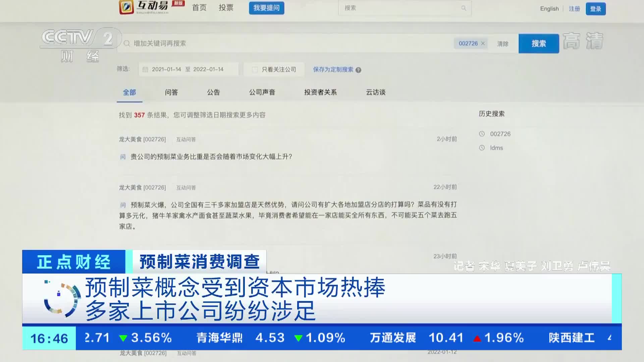Select history search entry ldms

(496, 148)
